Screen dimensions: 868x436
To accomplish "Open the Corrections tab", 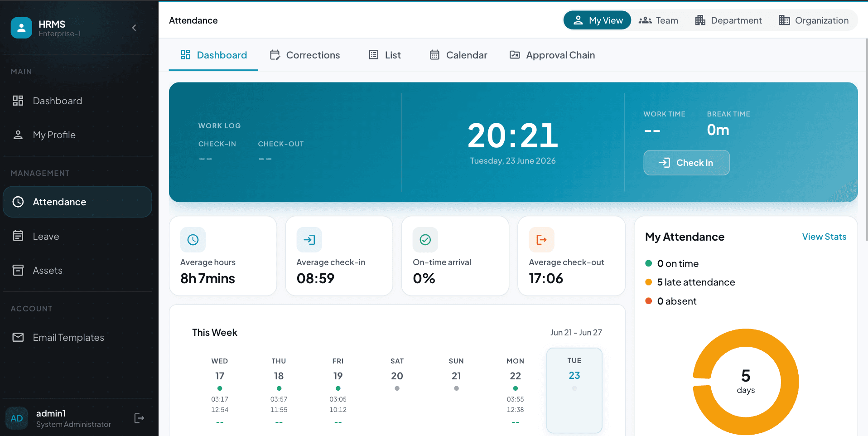I will tap(305, 55).
